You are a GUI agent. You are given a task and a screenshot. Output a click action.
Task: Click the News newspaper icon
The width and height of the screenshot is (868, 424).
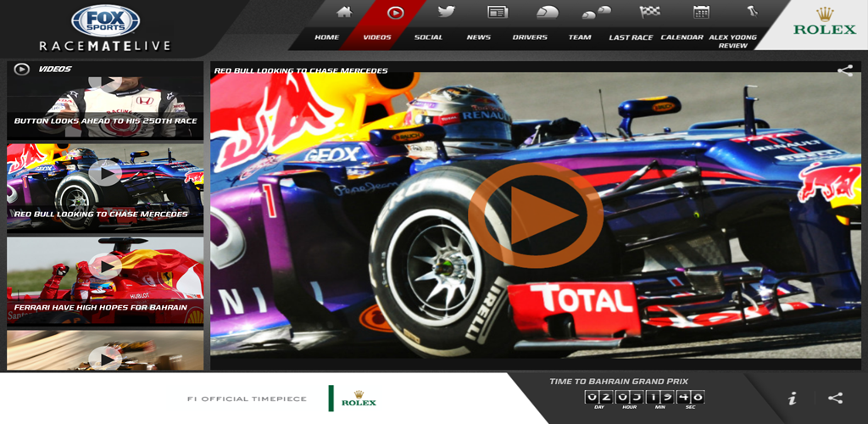(x=497, y=12)
